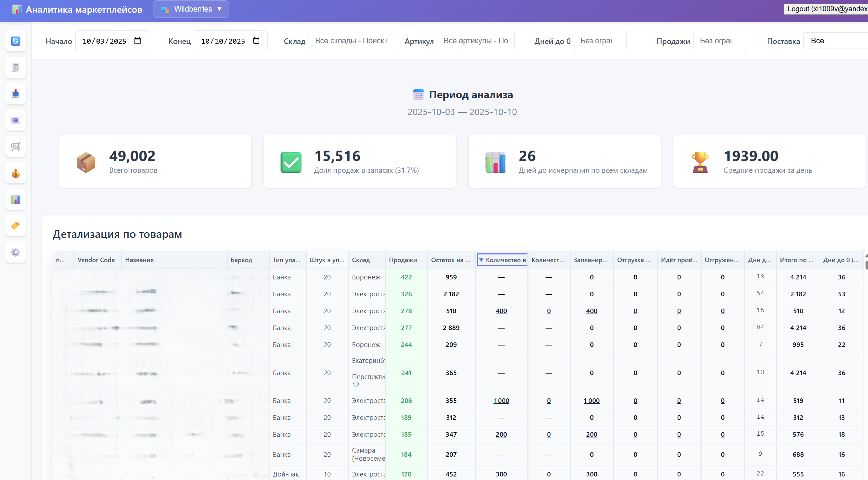868x480 pixels.
Task: Toggle sort on the Количество column header
Action: [x=501, y=260]
